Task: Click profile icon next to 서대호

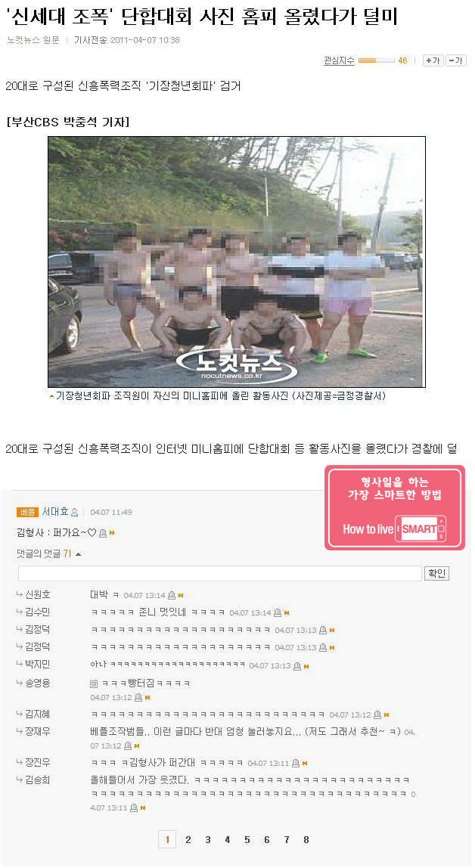Action: point(75,513)
